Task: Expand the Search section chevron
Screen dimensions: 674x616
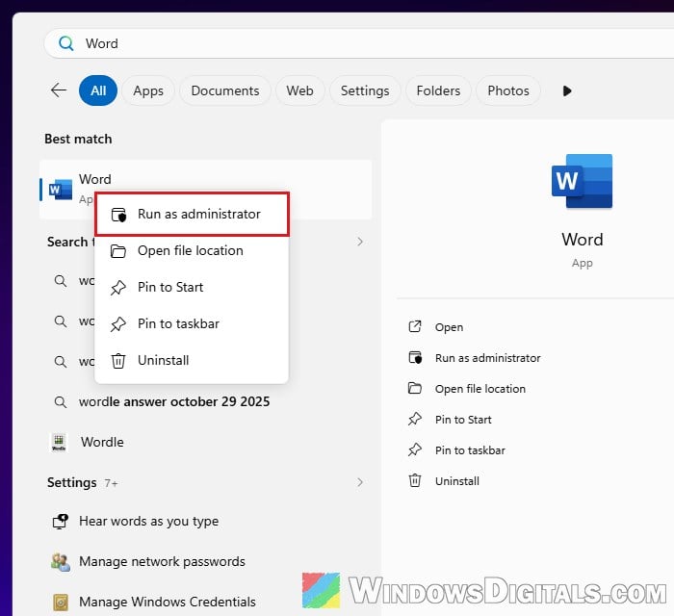Action: tap(360, 242)
